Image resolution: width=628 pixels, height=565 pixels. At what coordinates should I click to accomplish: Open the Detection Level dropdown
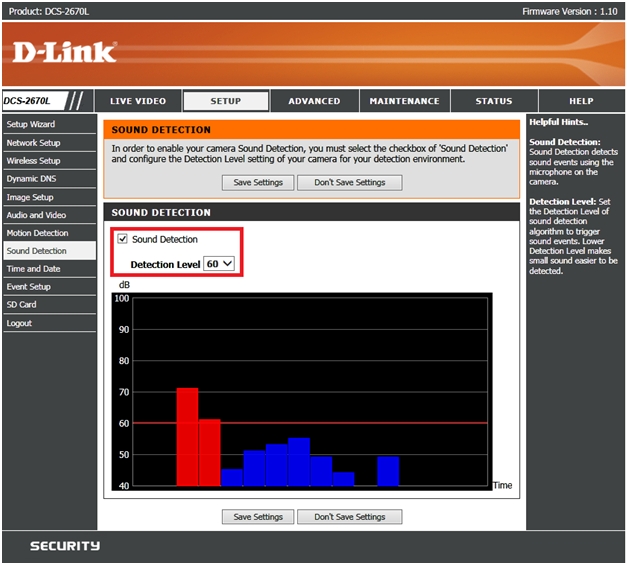(218, 263)
